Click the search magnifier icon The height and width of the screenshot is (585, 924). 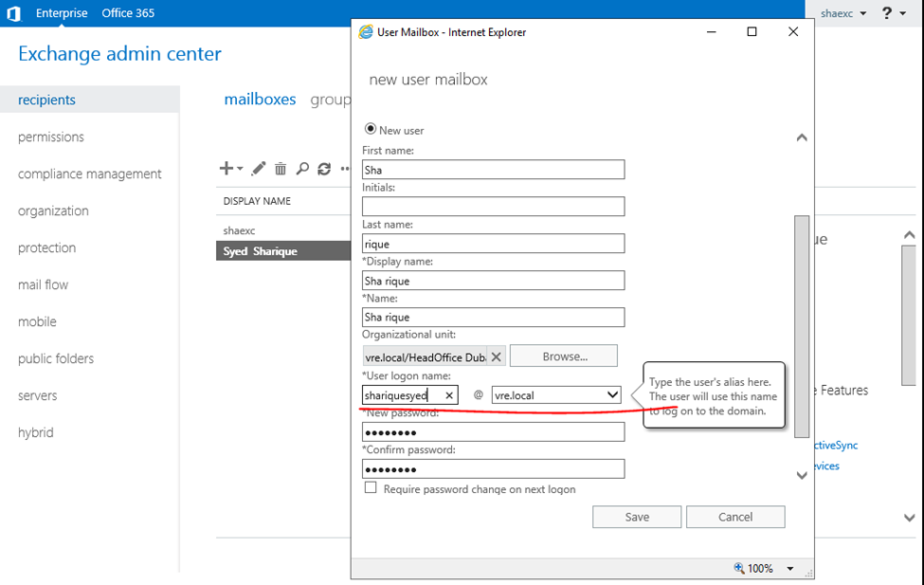click(x=302, y=169)
